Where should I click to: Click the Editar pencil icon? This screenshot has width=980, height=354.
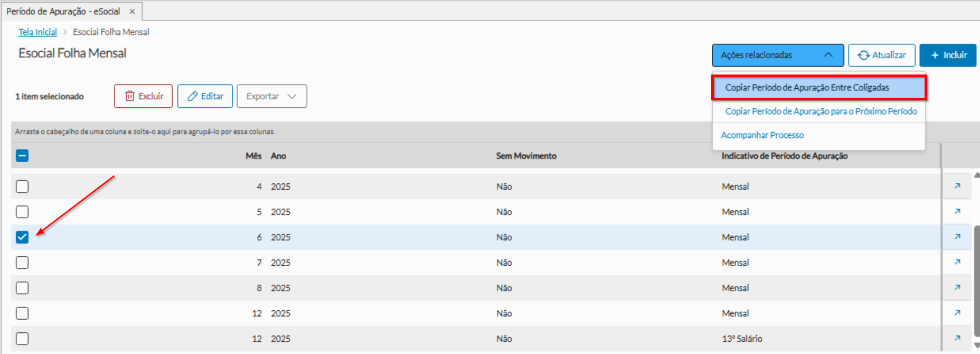193,96
